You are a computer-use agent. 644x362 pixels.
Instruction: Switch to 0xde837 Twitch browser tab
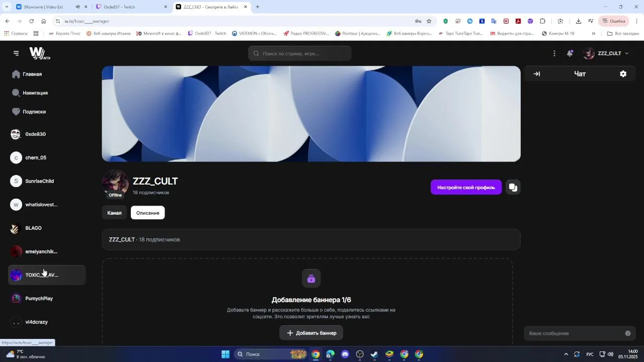[131, 7]
